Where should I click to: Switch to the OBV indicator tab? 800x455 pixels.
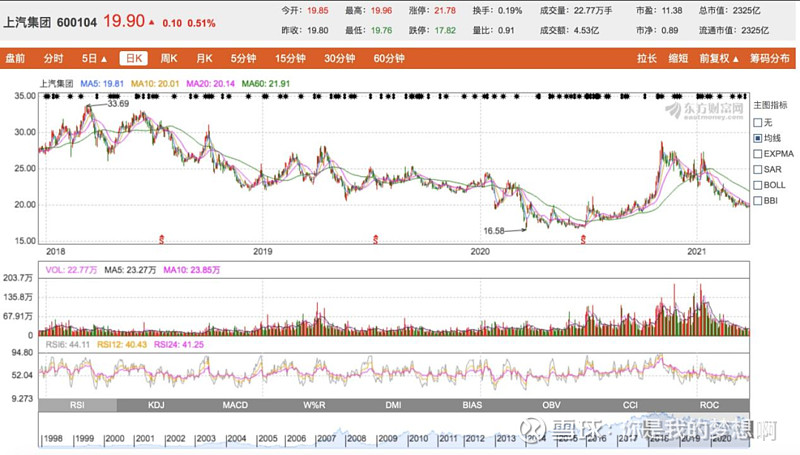552,405
